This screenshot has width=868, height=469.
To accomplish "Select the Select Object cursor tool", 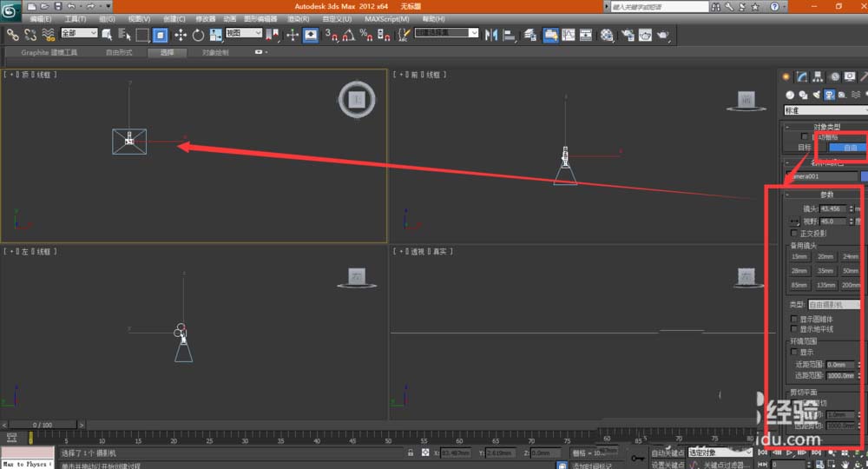I will click(107, 35).
